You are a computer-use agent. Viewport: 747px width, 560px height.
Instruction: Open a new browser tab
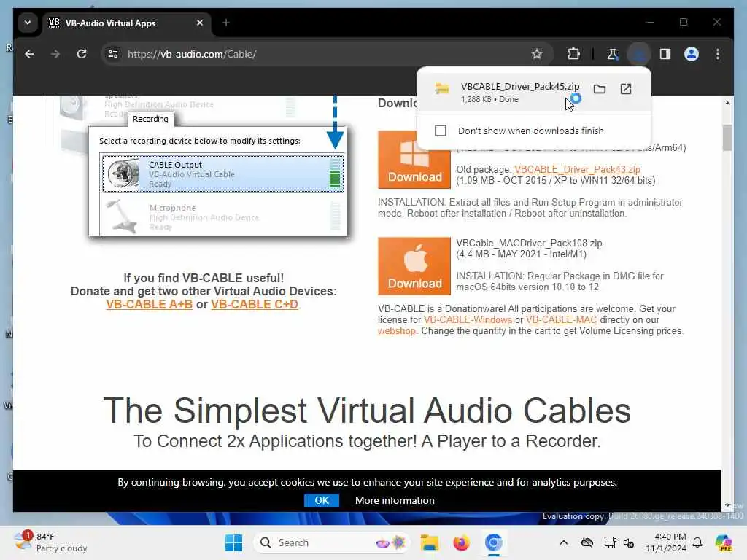tap(226, 23)
